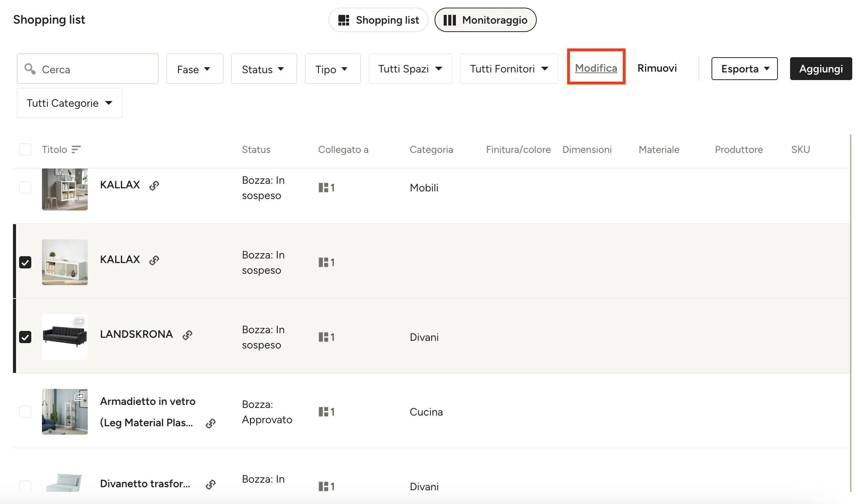
Task: Open the LANDSKRONA sofa thumbnail
Action: pyautogui.click(x=65, y=337)
